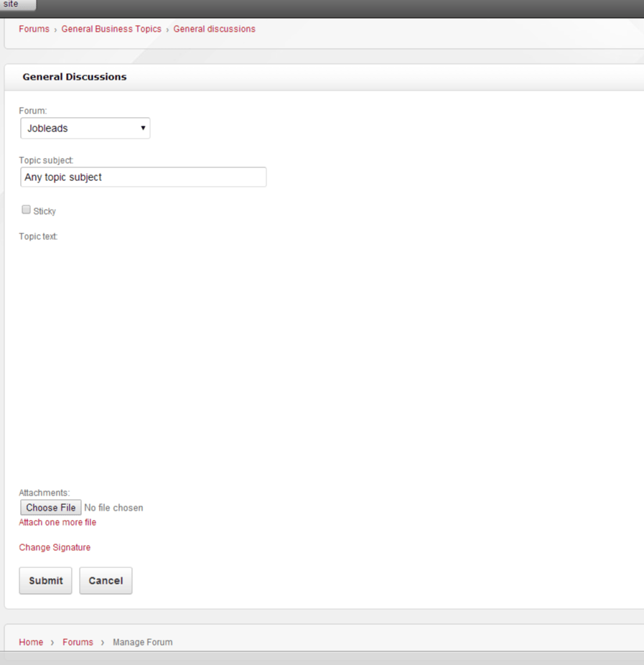Click 'Attach one more file' link
The height and width of the screenshot is (665, 644).
[x=57, y=523]
